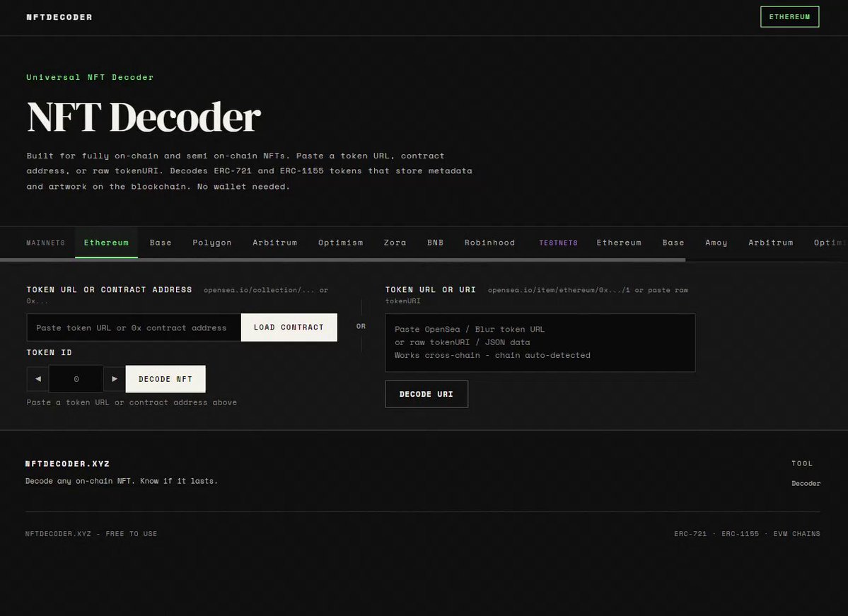Open the Amoy testnet tab
This screenshot has width=848, height=616.
coord(716,243)
